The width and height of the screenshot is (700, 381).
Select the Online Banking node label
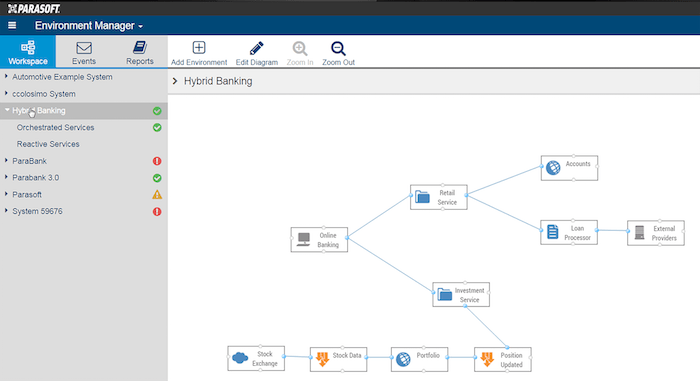tap(328, 240)
